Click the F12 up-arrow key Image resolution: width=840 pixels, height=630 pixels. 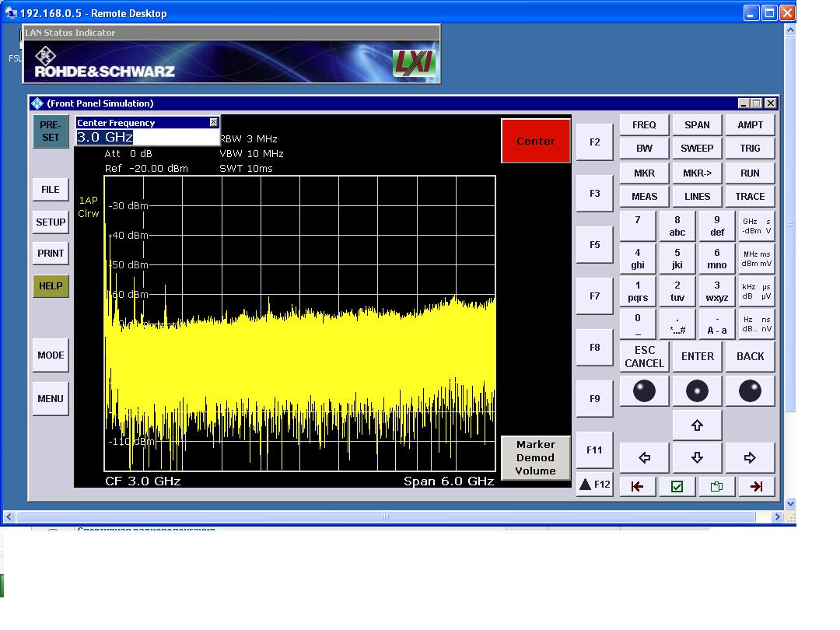[595, 485]
